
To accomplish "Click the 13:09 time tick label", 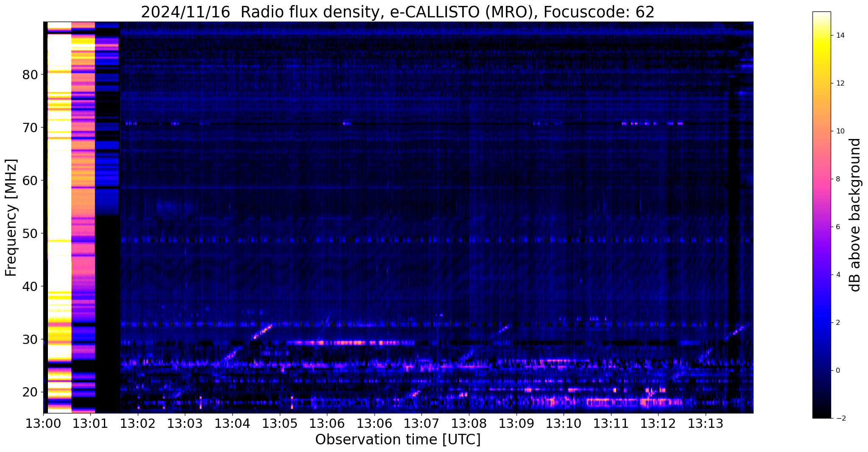I will point(516,424).
